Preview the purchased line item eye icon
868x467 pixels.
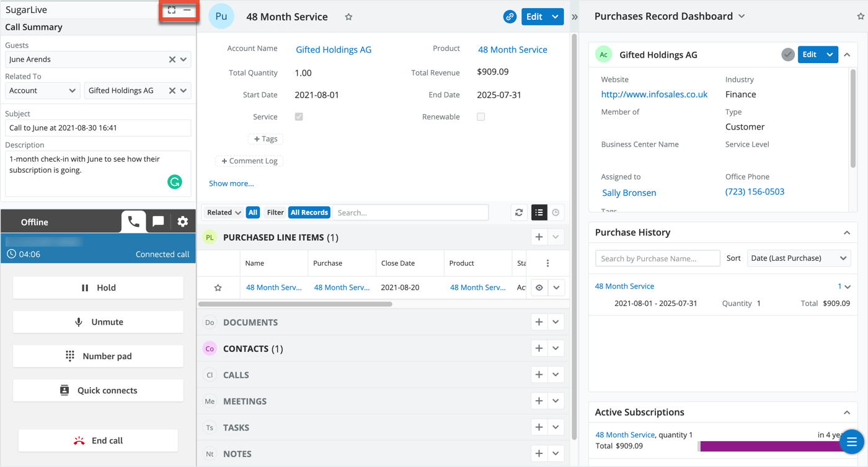tap(539, 287)
